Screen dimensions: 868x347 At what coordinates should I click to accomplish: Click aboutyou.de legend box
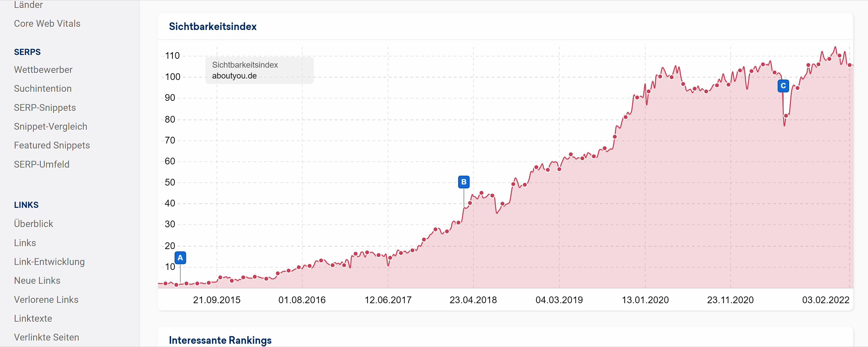[x=259, y=70]
